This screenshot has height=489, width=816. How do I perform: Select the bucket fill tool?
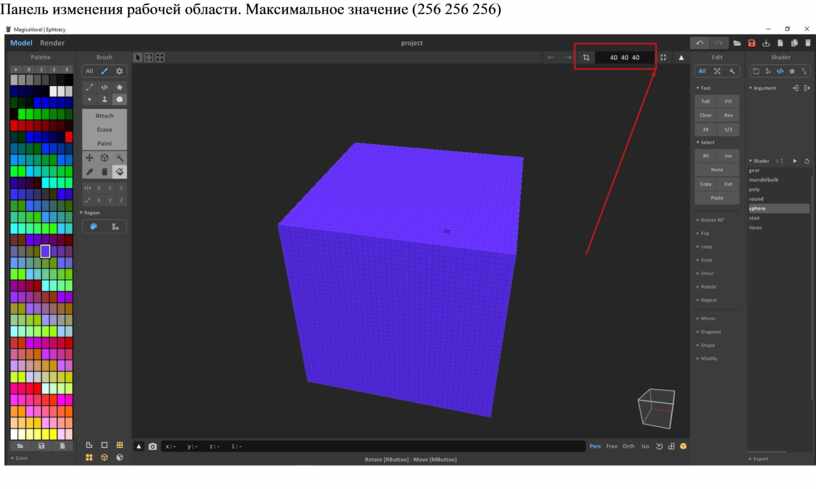119,171
